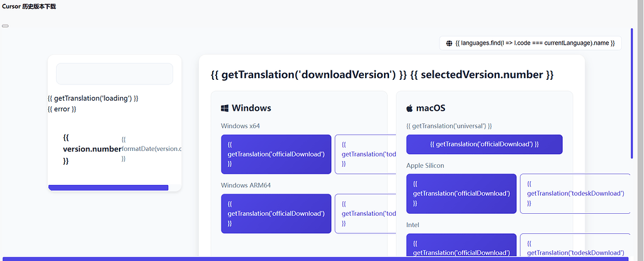The width and height of the screenshot is (644, 261).
Task: Click the globe icon in language selector
Action: [449, 43]
